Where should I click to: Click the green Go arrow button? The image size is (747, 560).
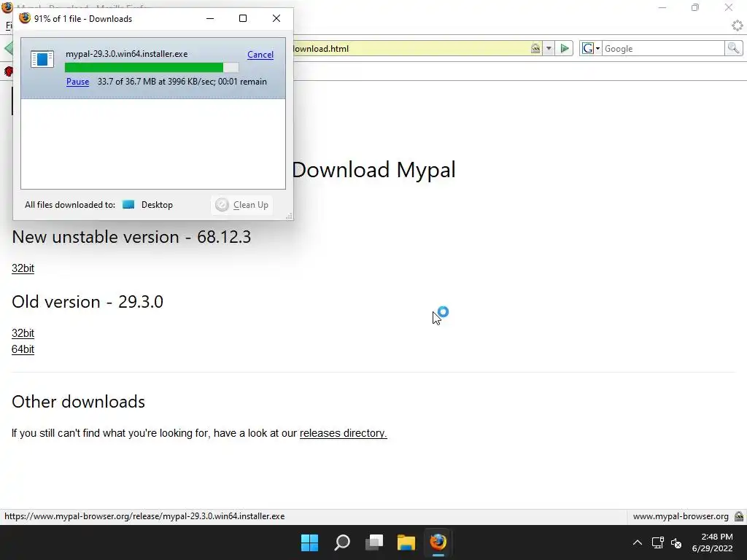point(565,49)
